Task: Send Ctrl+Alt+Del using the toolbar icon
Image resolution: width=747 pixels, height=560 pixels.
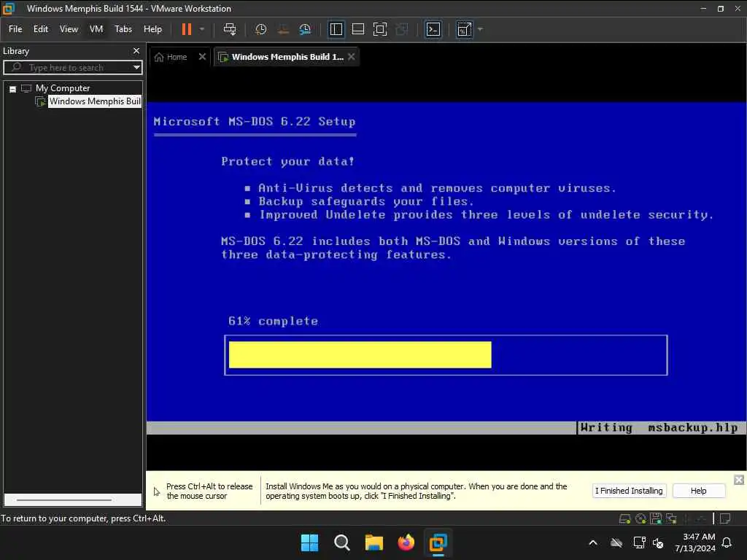Action: coord(230,29)
